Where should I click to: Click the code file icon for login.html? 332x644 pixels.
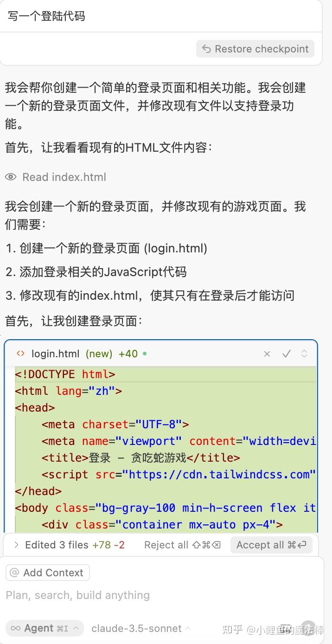(20, 354)
